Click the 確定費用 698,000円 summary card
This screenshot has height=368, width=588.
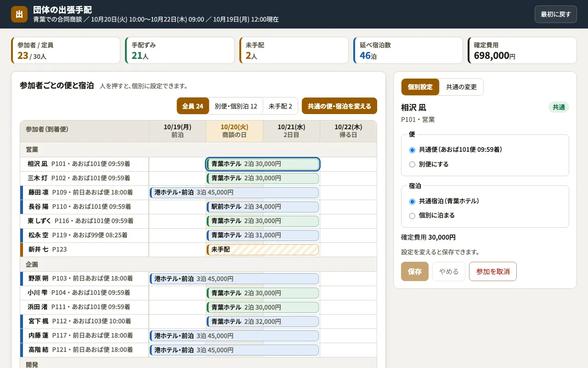click(522, 51)
